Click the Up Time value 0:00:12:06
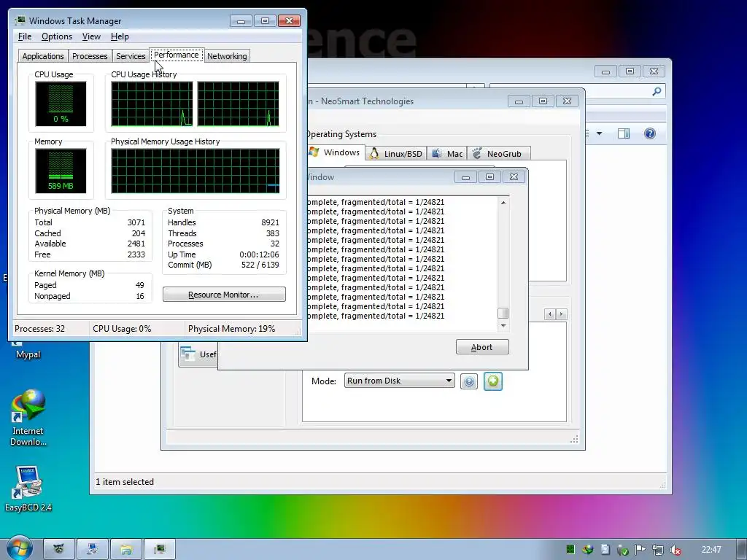747x560 pixels. (x=259, y=254)
